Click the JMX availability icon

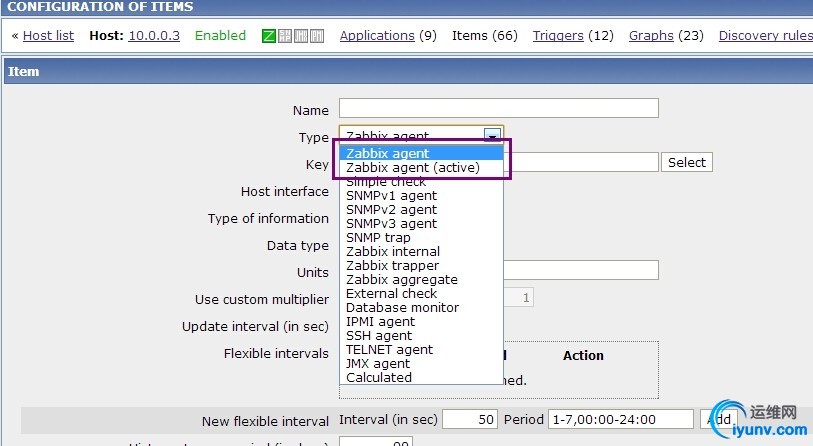[301, 36]
